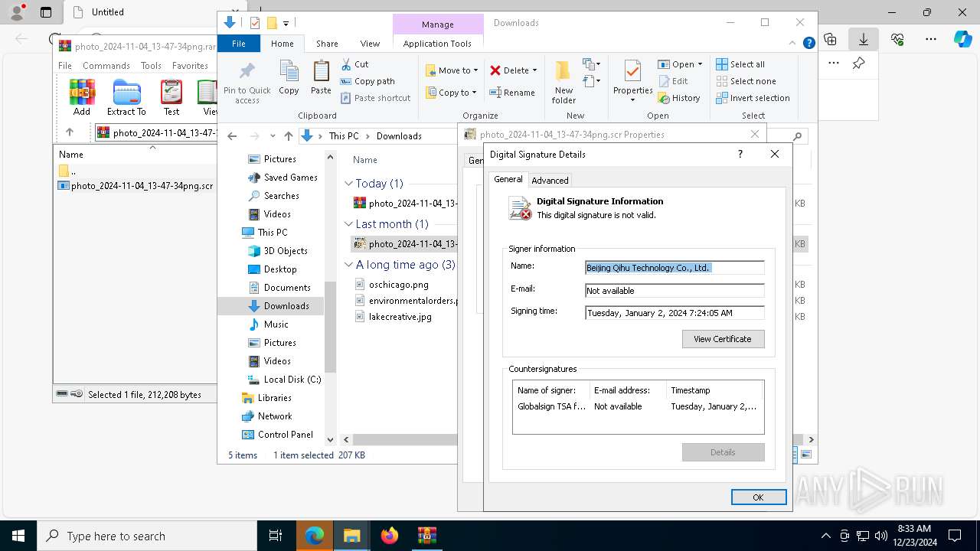This screenshot has height=551, width=980.
Task: Open the File tab in Explorer
Action: [239, 44]
